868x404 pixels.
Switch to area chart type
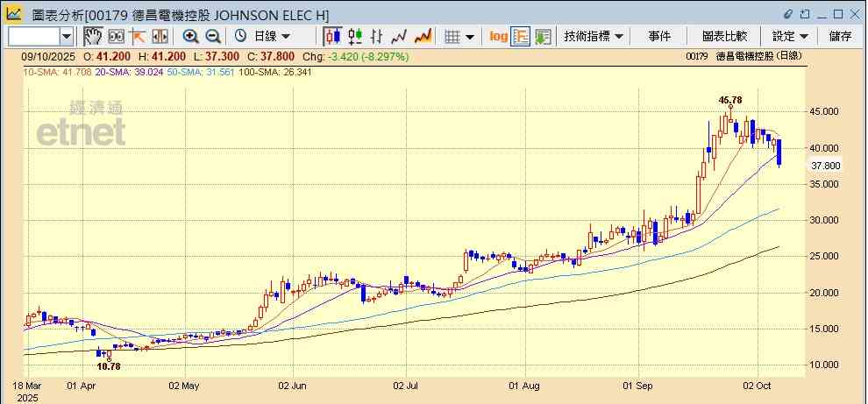423,36
